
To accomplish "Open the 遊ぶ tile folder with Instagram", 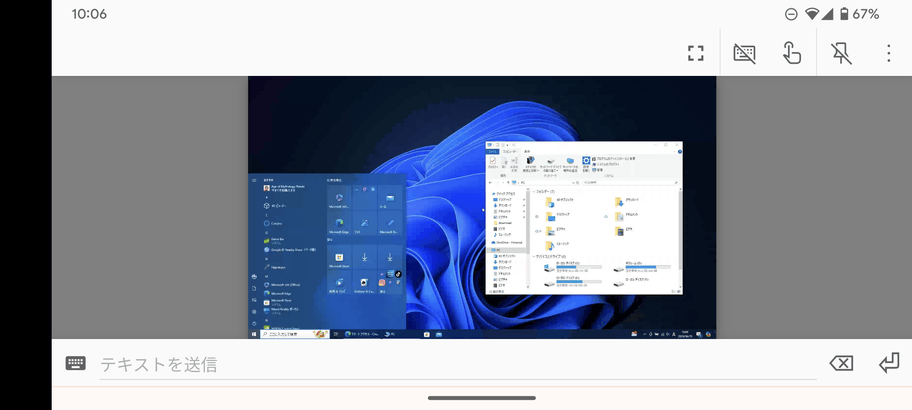I will (x=390, y=282).
